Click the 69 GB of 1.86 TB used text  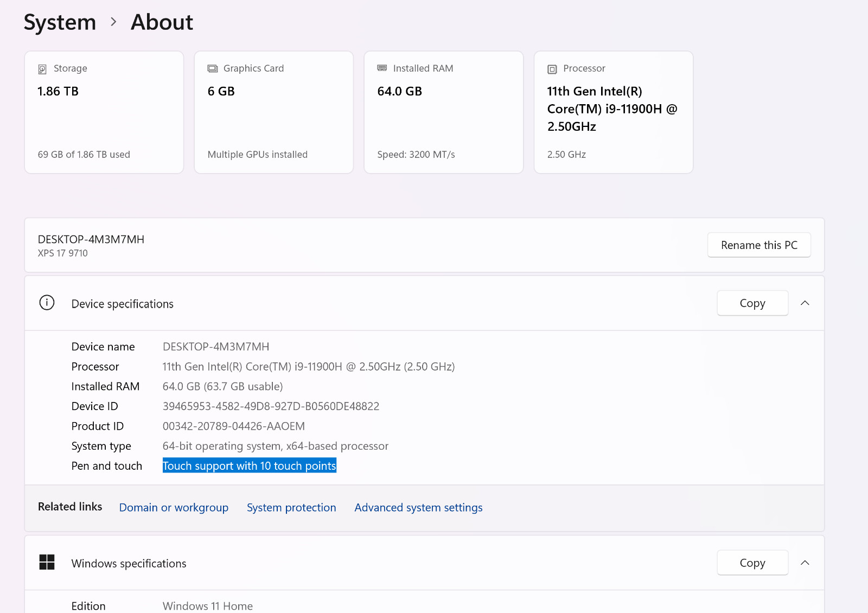[84, 155]
